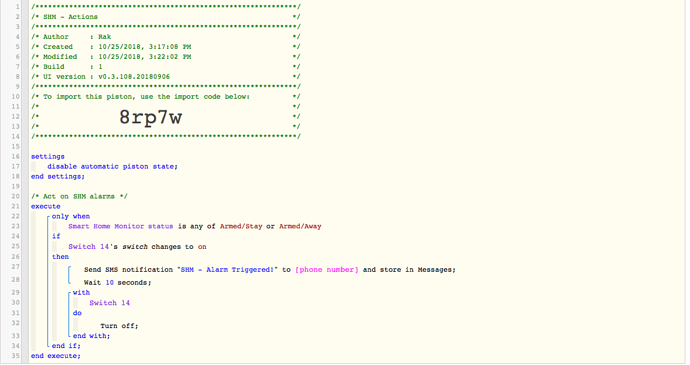Image resolution: width=690 pixels, height=365 pixels.
Task: Click 'Switch 14' device under with
Action: pyautogui.click(x=110, y=303)
